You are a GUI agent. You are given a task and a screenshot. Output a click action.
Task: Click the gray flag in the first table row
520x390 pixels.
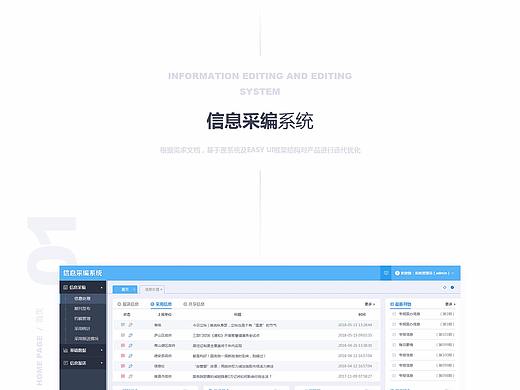(123, 325)
